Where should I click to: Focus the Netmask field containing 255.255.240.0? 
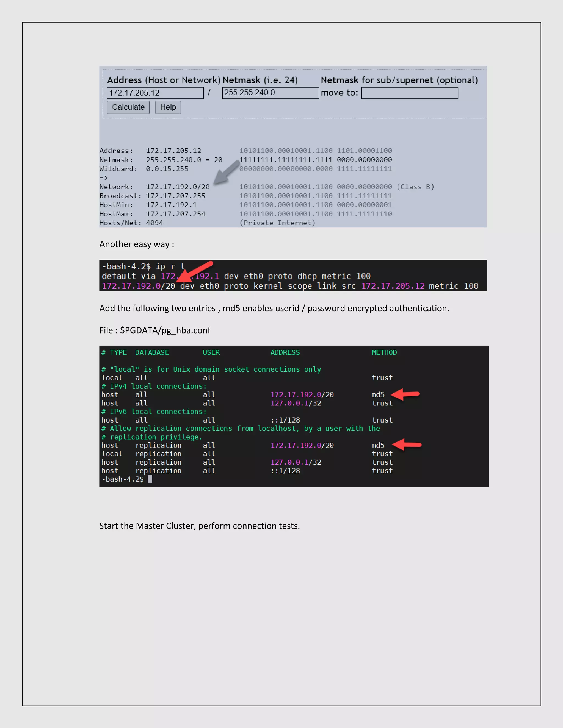tap(271, 93)
